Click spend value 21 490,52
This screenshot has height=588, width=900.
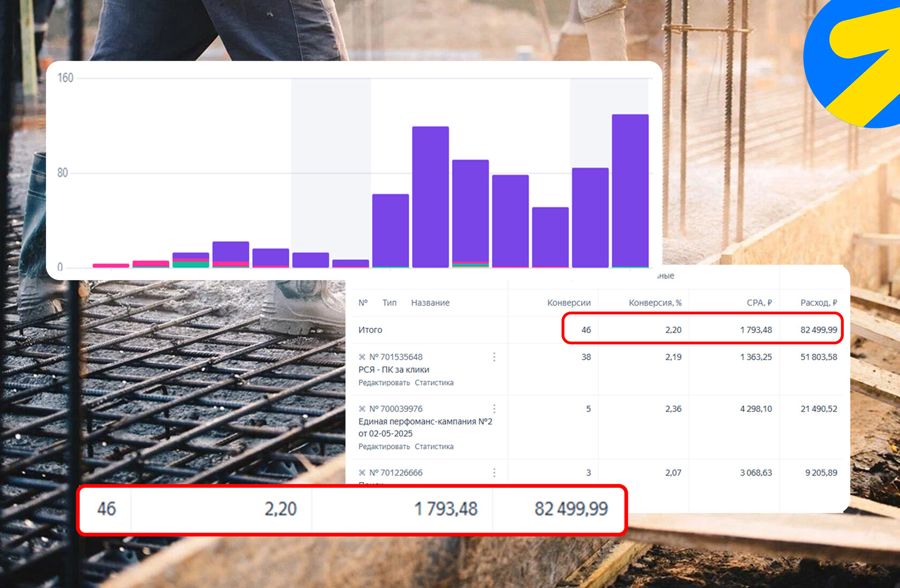(x=819, y=409)
